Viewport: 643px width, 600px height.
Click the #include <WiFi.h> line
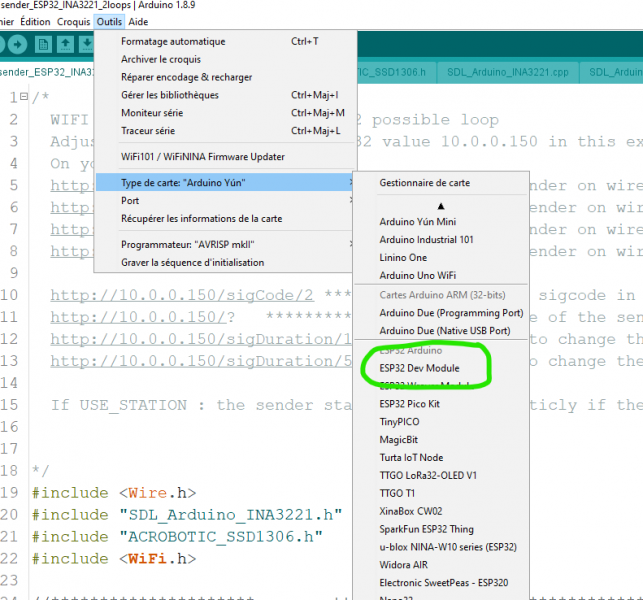pos(114,559)
